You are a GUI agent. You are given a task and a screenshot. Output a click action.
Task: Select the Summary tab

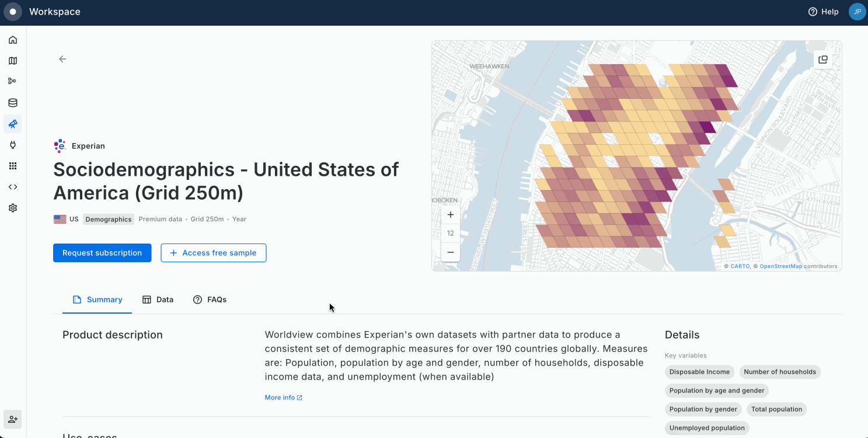pos(97,300)
